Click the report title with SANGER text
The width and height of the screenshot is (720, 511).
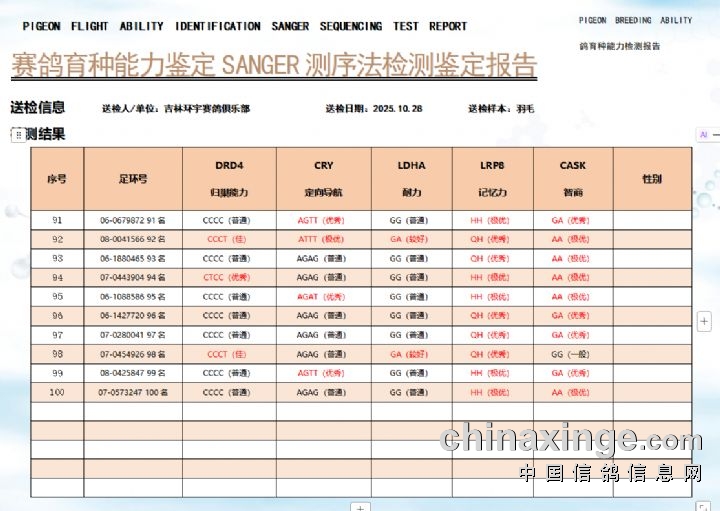pyautogui.click(x=274, y=65)
